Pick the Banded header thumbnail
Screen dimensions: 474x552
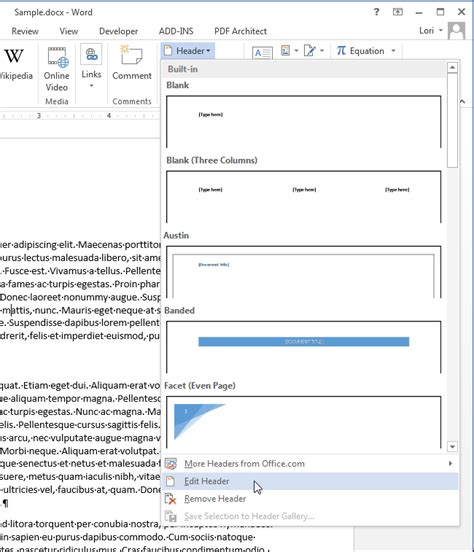coord(304,347)
